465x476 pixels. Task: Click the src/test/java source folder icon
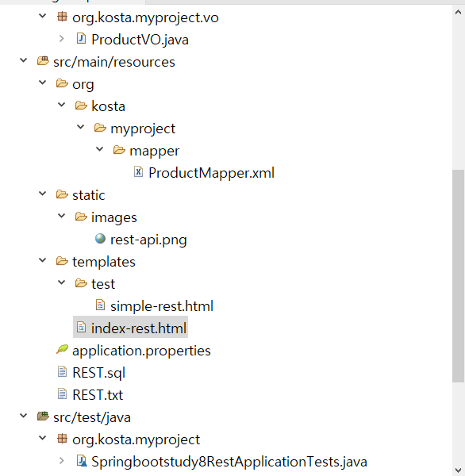pyautogui.click(x=43, y=416)
